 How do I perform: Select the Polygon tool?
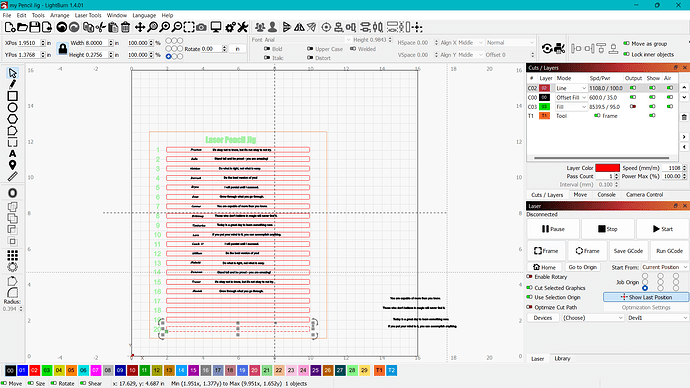point(12,119)
